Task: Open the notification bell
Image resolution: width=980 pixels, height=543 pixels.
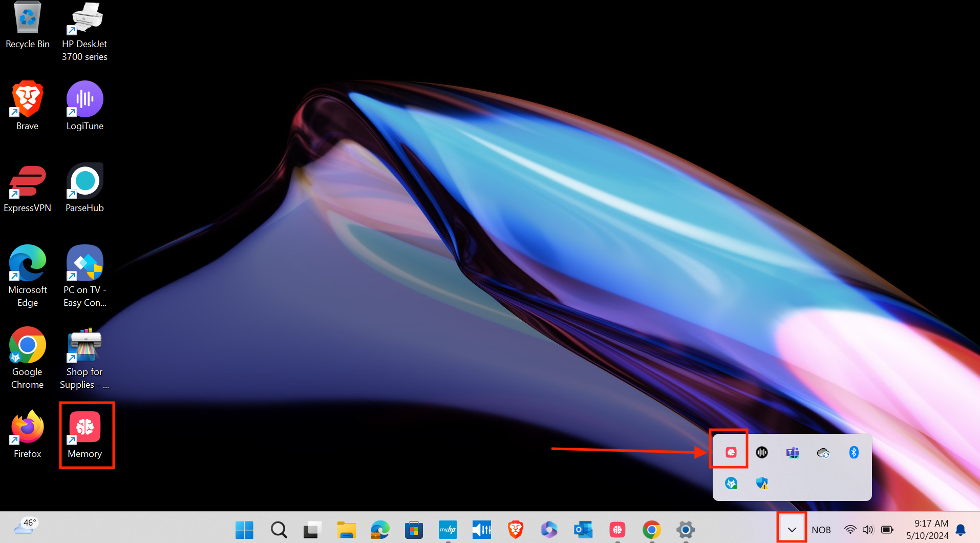Action: [961, 530]
